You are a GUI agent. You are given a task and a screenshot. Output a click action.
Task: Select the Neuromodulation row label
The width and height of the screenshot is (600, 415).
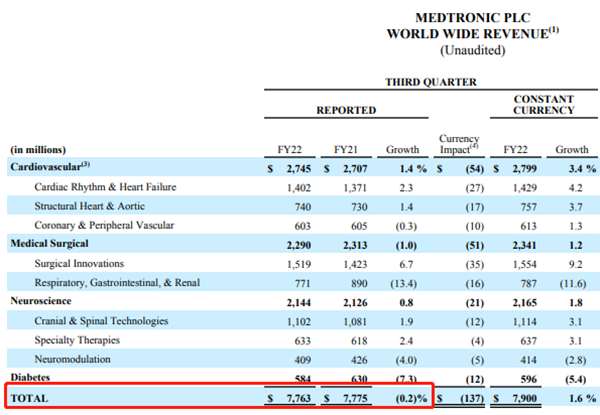click(72, 359)
